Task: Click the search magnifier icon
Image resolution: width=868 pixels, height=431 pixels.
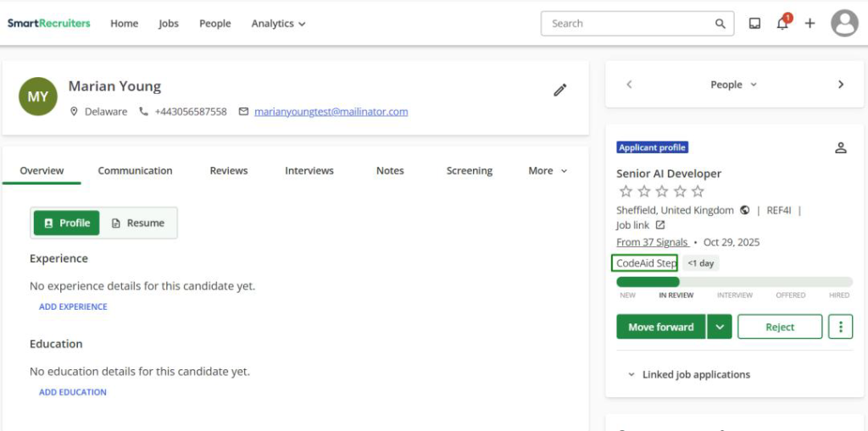Action: click(721, 24)
